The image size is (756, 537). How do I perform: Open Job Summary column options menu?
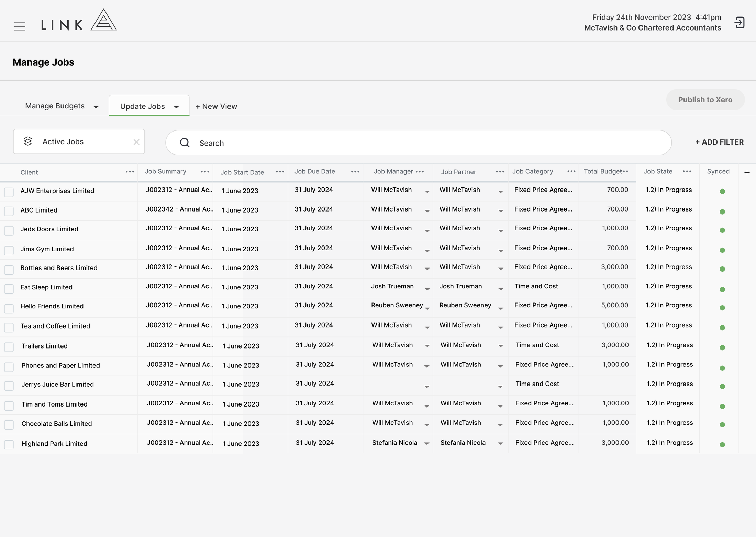(x=205, y=172)
